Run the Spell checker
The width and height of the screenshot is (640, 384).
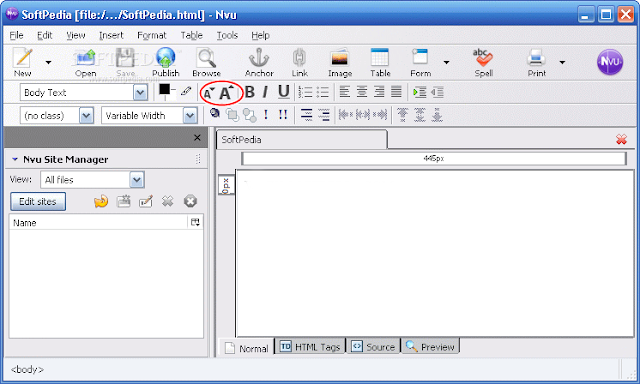(483, 62)
